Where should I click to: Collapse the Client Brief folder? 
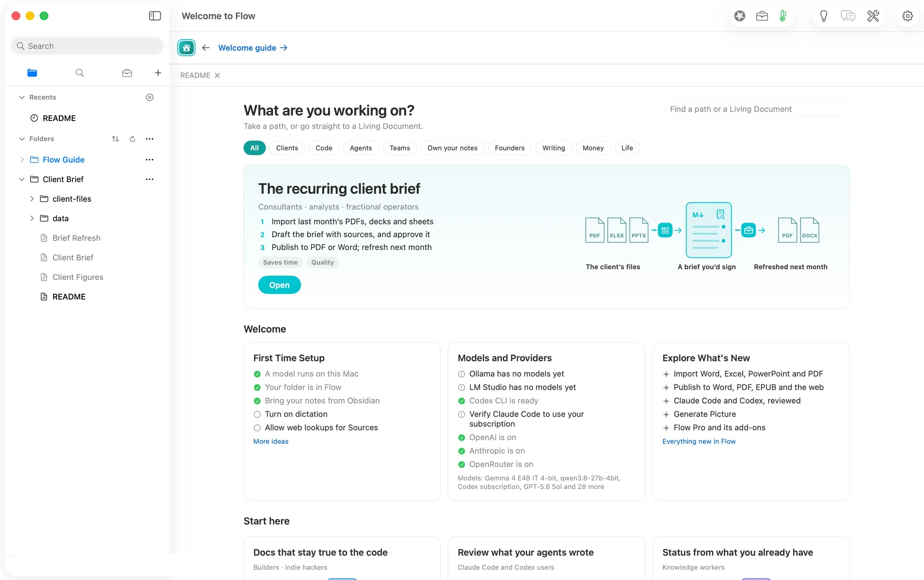(22, 179)
